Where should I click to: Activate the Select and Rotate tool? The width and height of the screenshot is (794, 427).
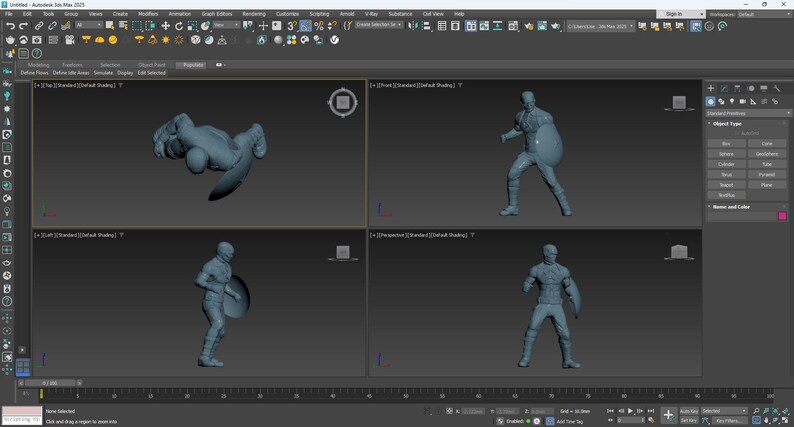click(x=179, y=25)
